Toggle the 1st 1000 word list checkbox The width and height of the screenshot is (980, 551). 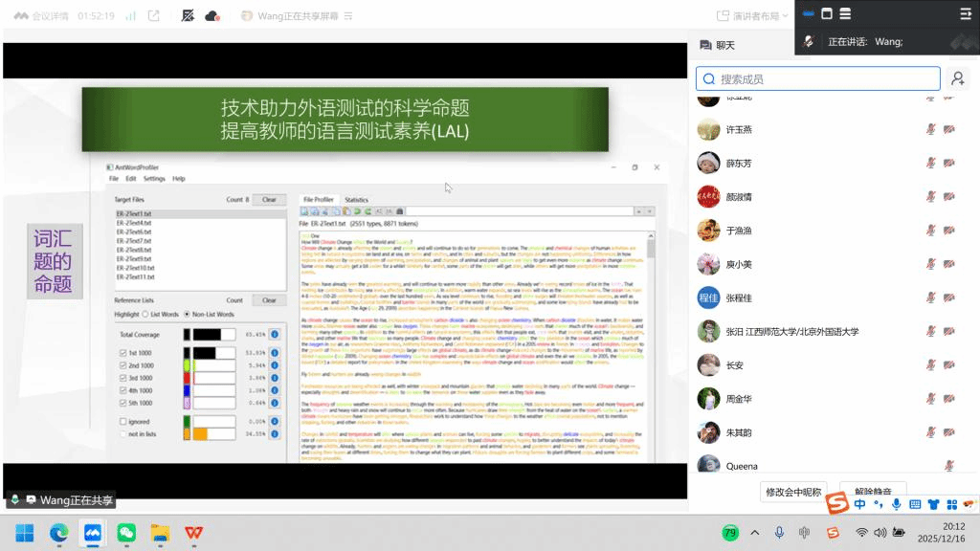click(x=122, y=352)
